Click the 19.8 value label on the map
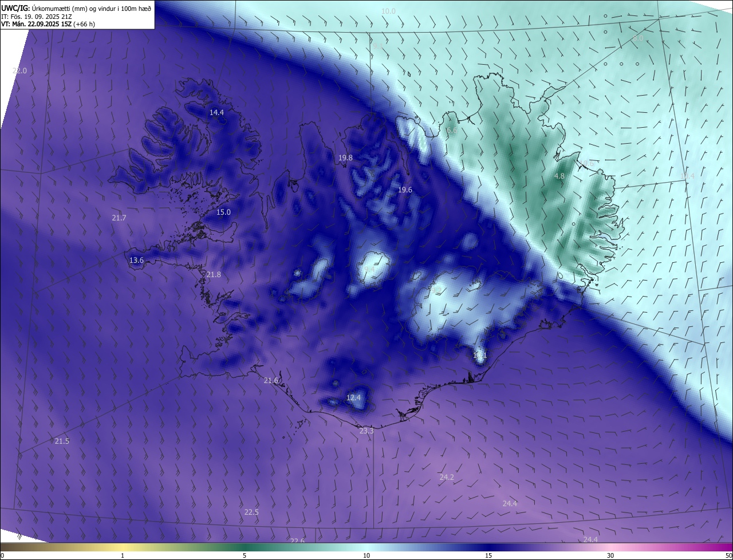Screen dimensions: 733x560 (345, 158)
